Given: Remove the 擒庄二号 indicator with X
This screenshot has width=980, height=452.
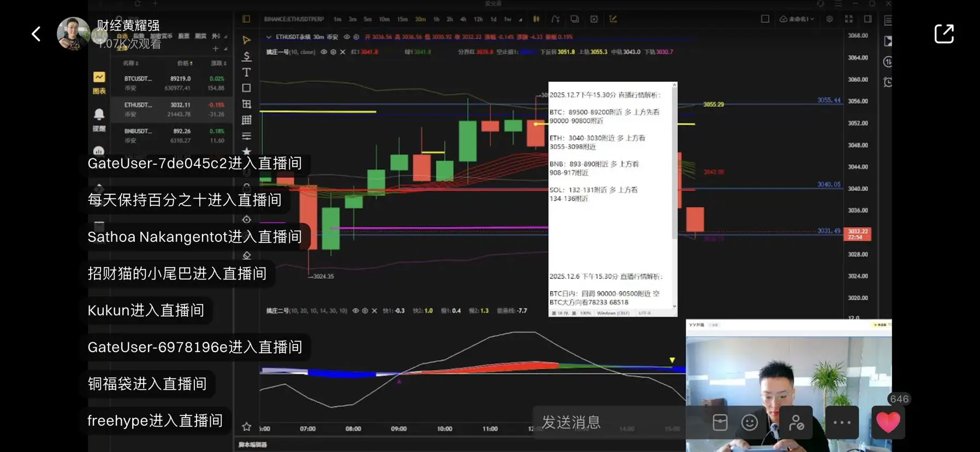Looking at the screenshot, I should (374, 311).
